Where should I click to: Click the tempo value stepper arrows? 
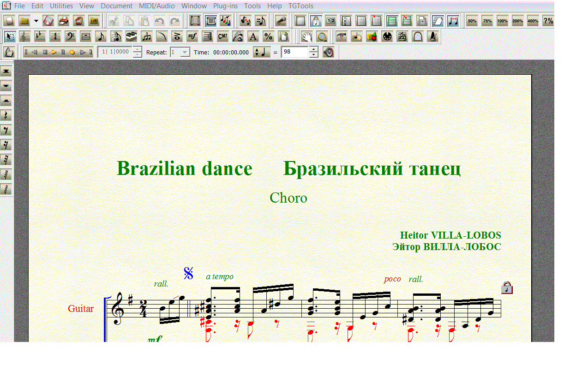[x=313, y=52]
